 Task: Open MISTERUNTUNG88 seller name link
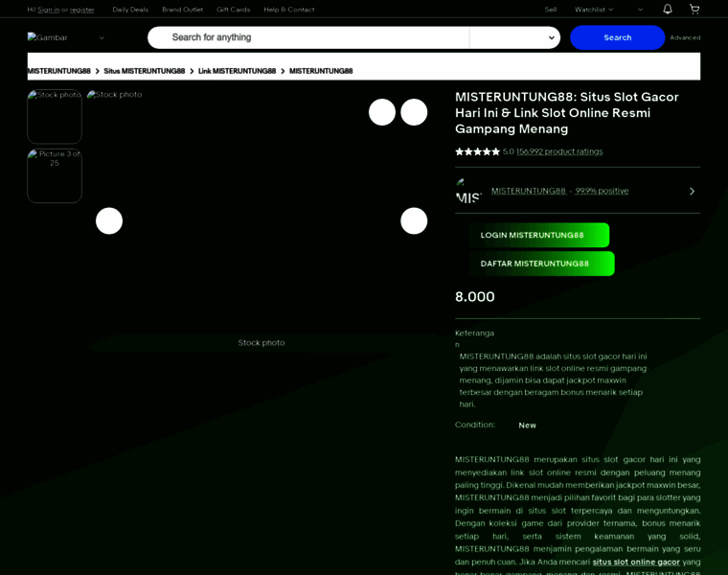tap(529, 191)
